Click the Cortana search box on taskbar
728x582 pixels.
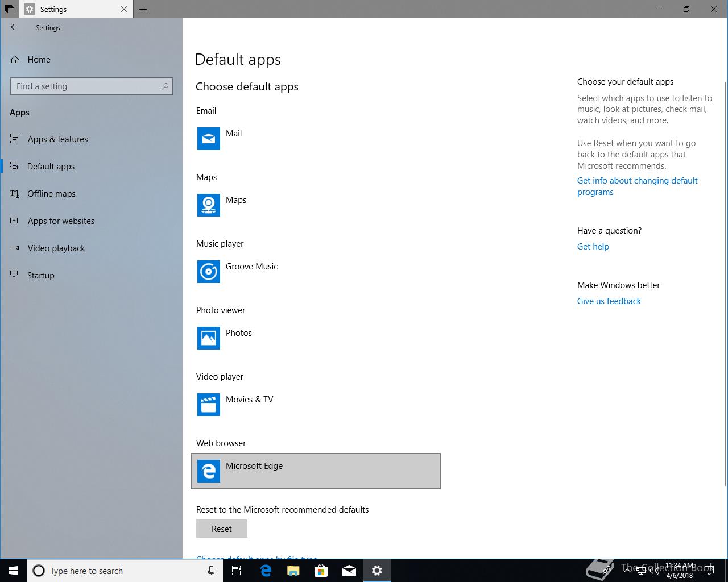(x=125, y=571)
